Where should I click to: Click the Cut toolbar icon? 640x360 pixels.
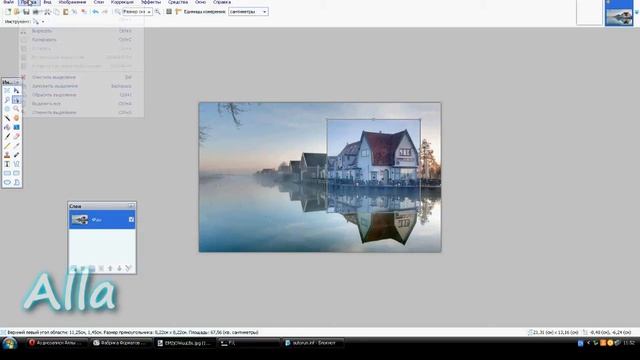point(47,12)
